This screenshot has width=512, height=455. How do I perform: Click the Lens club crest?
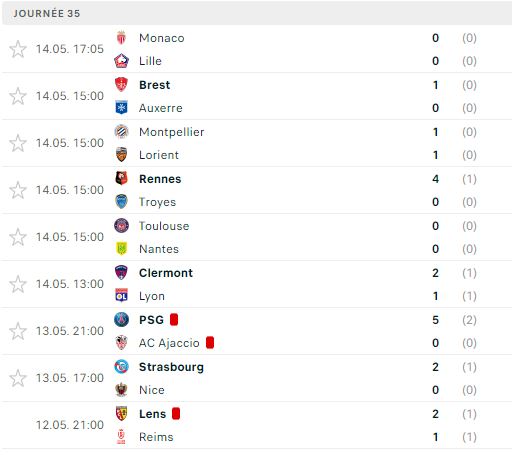pyautogui.click(x=121, y=414)
